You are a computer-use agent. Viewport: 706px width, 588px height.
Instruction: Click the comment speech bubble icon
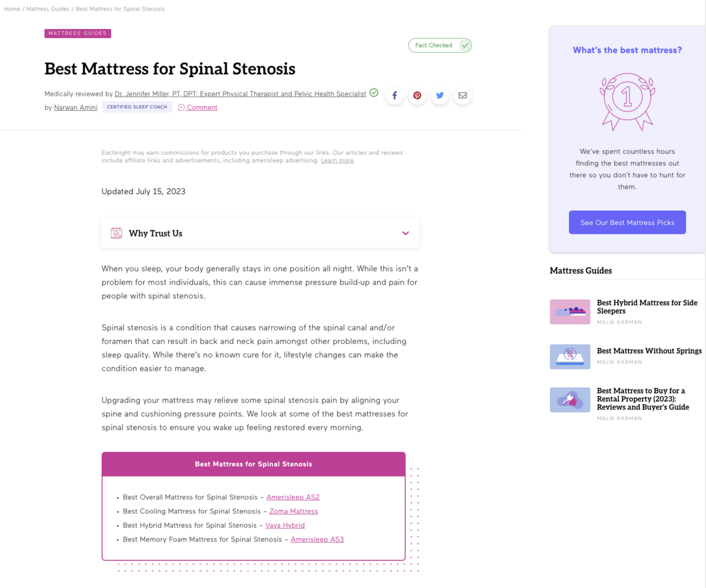(182, 108)
